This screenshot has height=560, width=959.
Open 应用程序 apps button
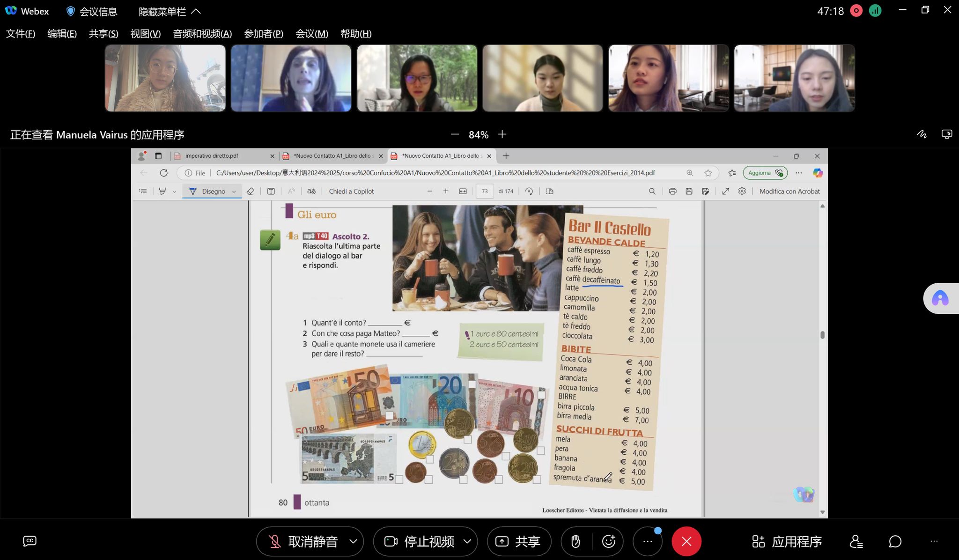787,541
